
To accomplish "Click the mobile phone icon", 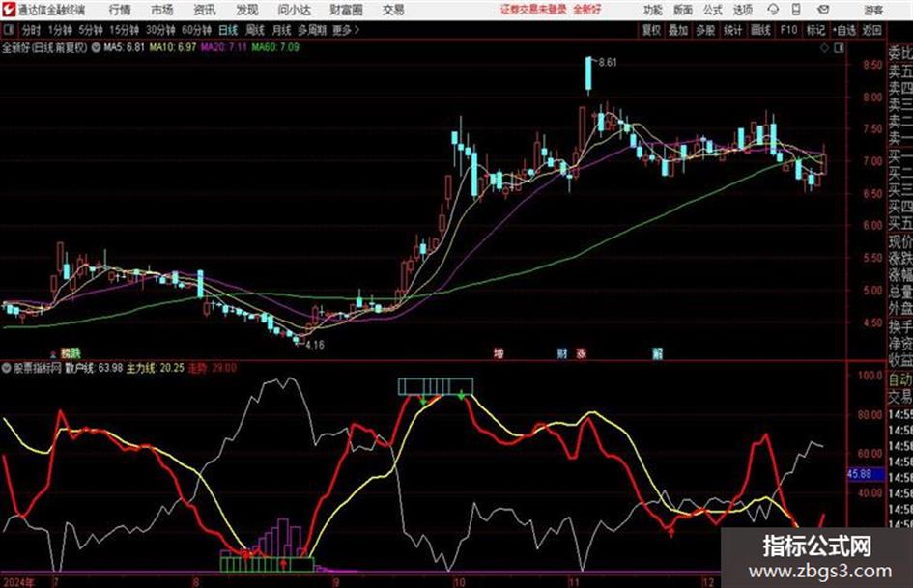I will pyautogui.click(x=796, y=10).
